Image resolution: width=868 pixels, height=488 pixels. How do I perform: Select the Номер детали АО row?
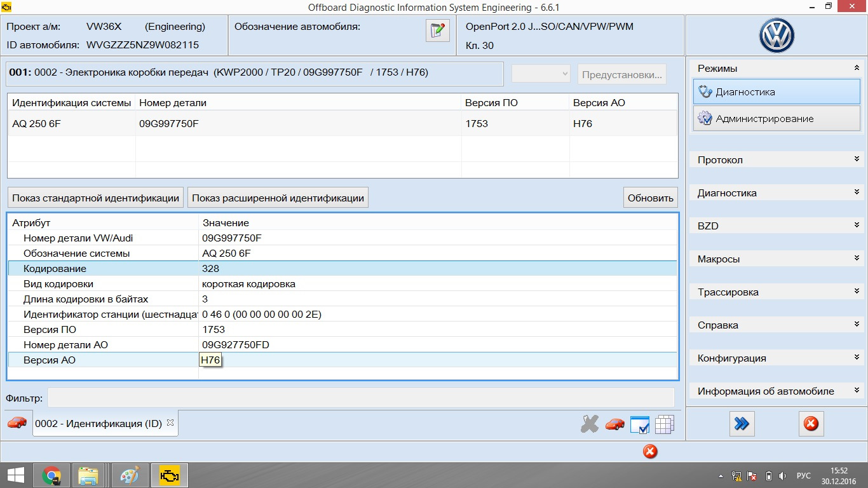coord(342,345)
